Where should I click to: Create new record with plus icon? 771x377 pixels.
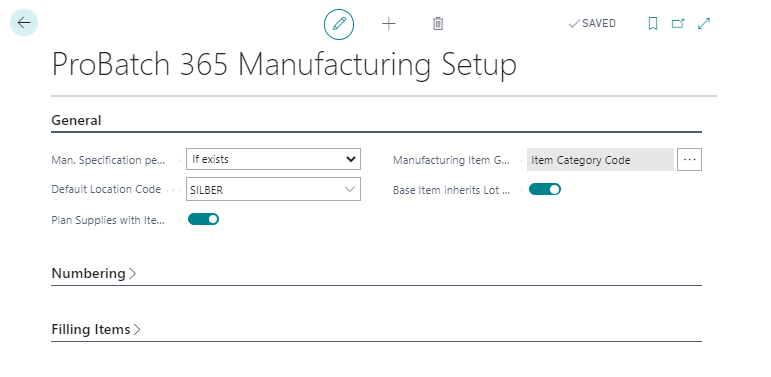pos(388,24)
